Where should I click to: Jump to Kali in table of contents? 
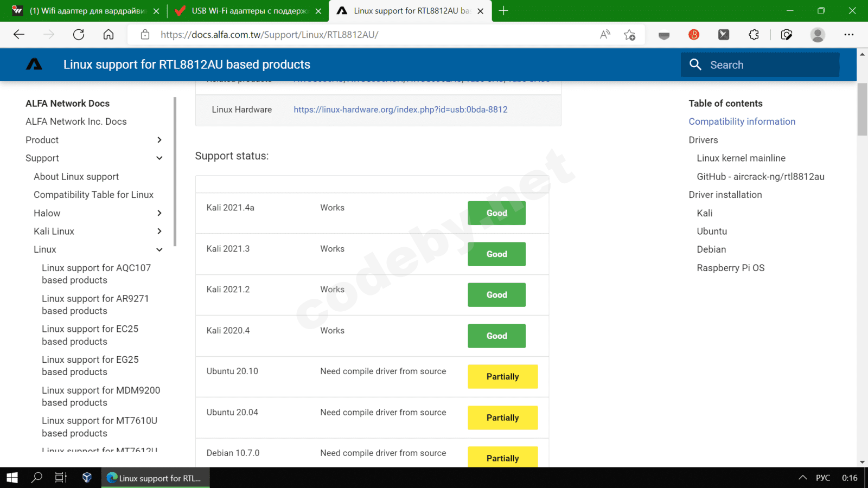(x=705, y=213)
